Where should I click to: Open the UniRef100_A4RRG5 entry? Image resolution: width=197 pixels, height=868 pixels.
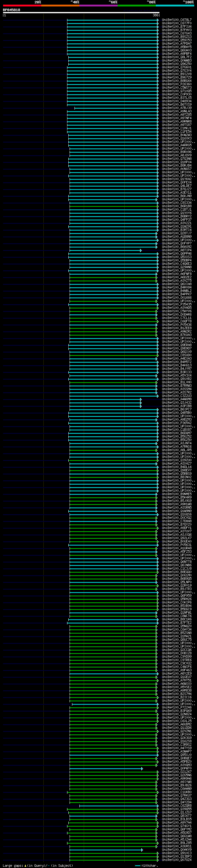point(177,145)
